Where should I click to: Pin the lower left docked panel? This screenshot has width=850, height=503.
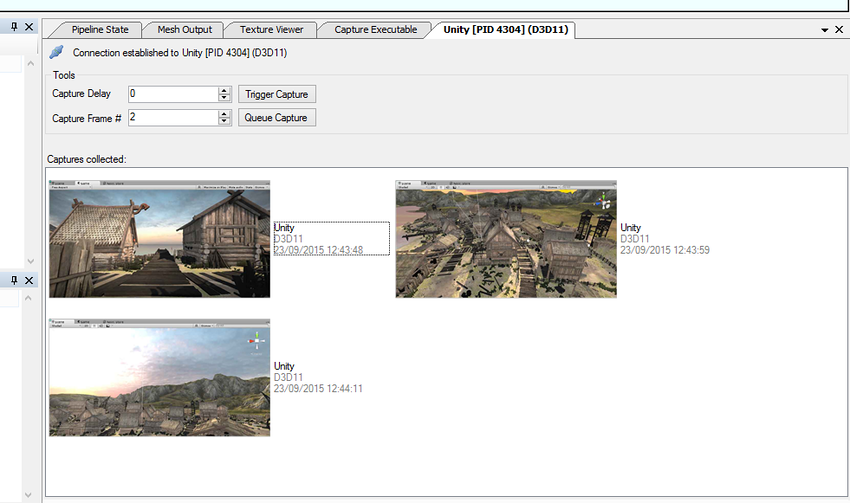(14, 279)
